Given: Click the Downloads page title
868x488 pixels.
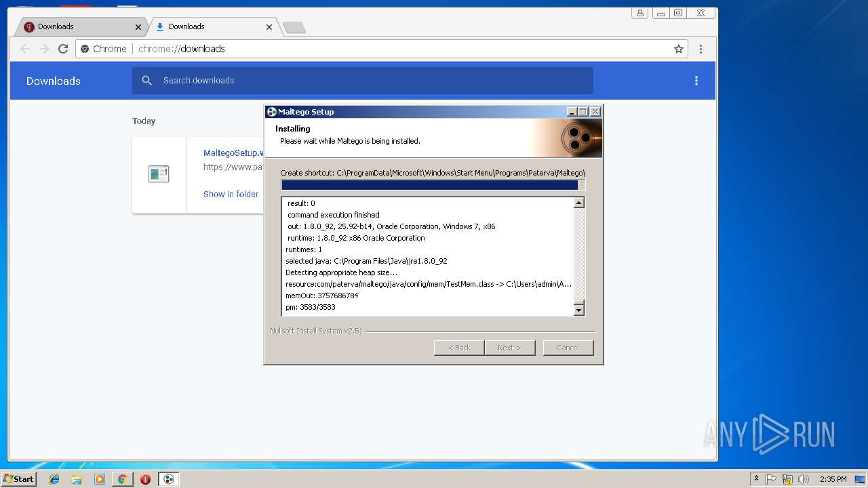Looking at the screenshot, I should tap(54, 81).
